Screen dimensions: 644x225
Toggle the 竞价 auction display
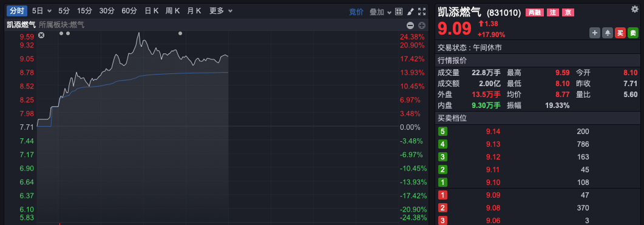356,12
